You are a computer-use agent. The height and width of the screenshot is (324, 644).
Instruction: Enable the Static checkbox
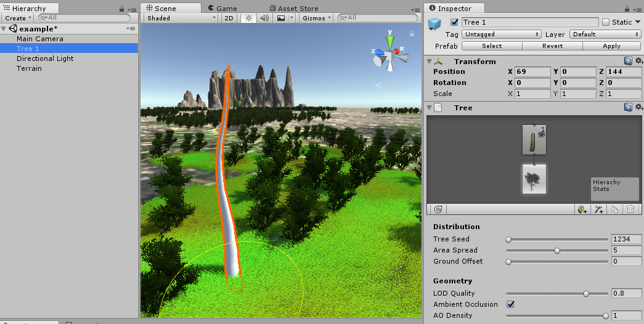click(606, 22)
